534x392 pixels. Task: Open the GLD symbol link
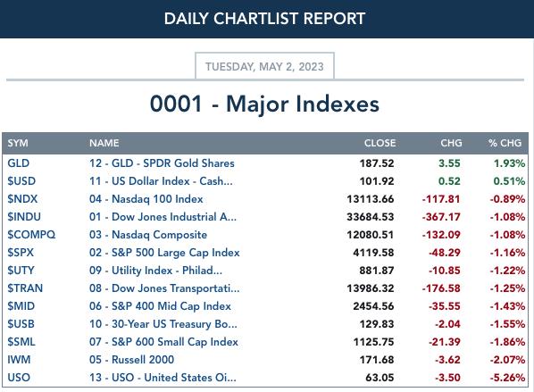point(19,163)
